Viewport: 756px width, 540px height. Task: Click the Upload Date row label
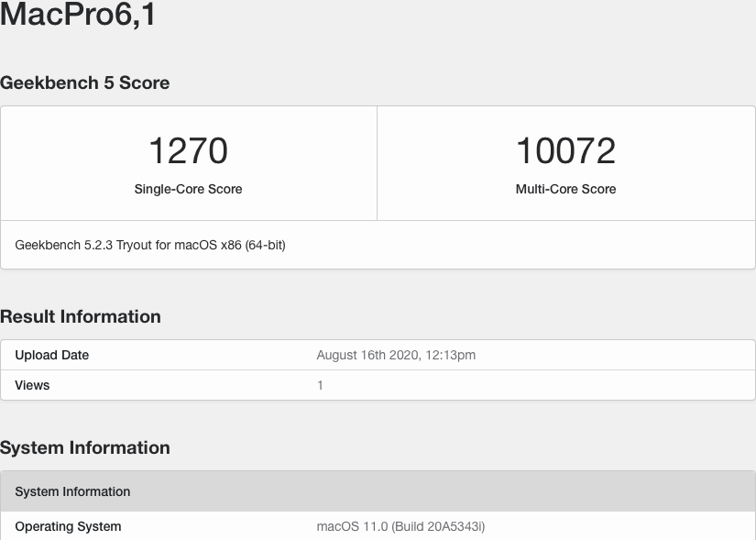pos(52,355)
